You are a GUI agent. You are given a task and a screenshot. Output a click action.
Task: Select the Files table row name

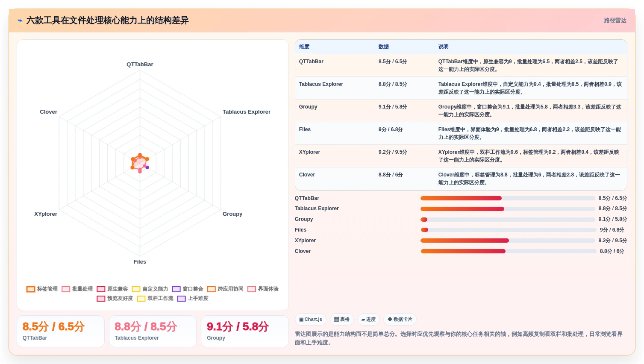click(305, 129)
